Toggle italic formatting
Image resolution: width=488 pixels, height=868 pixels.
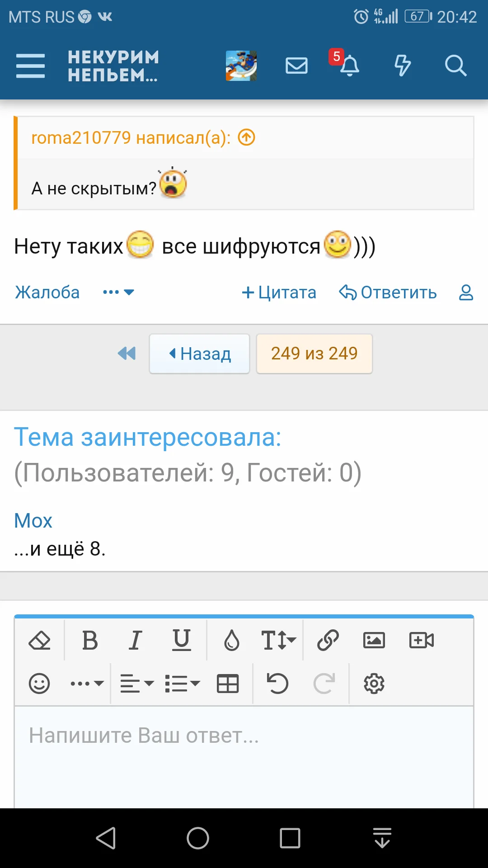pos(136,640)
